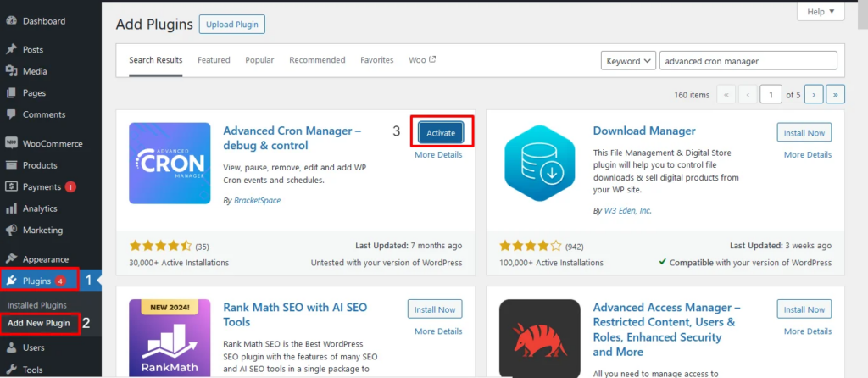Click the plugin search input field

tap(748, 61)
